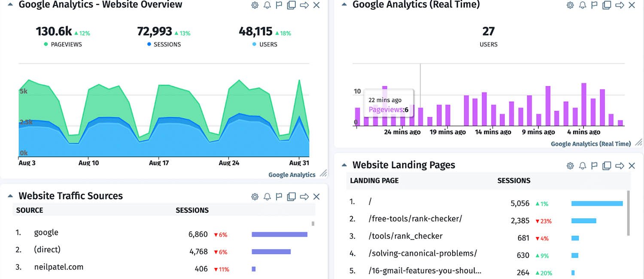The height and width of the screenshot is (279, 644).
Task: Sort by Source column header
Action: 30,210
